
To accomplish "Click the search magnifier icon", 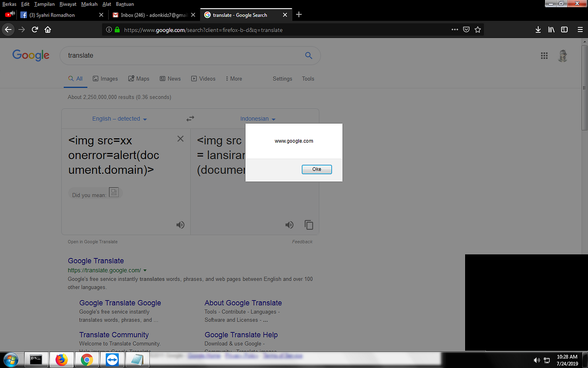I will 308,55.
